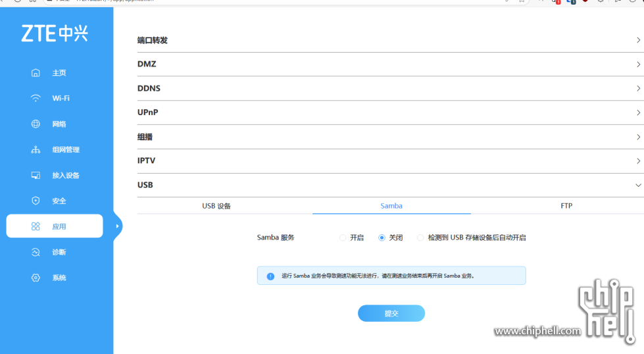644x354 pixels.
Task: Click the Wi-Fi signal icon
Action: click(36, 98)
